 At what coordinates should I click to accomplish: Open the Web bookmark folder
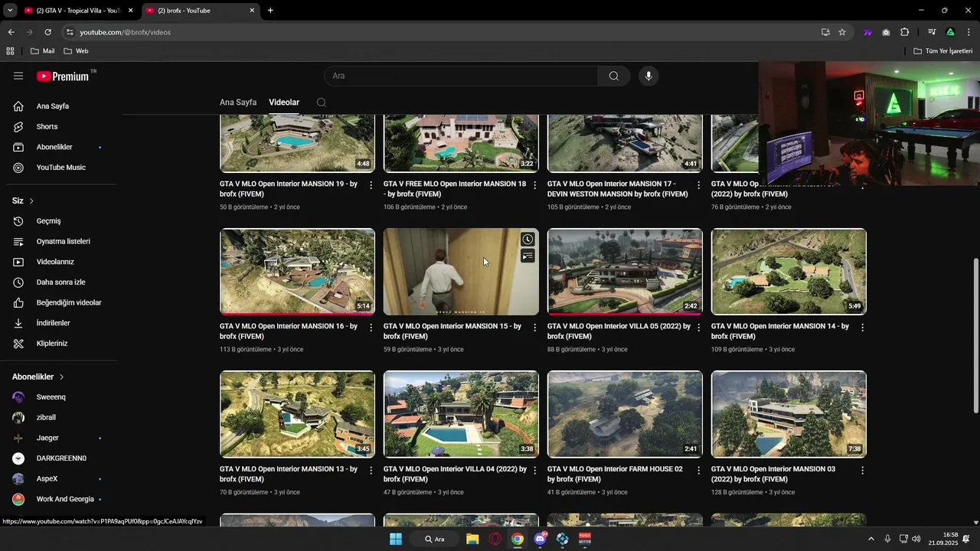[x=76, y=51]
